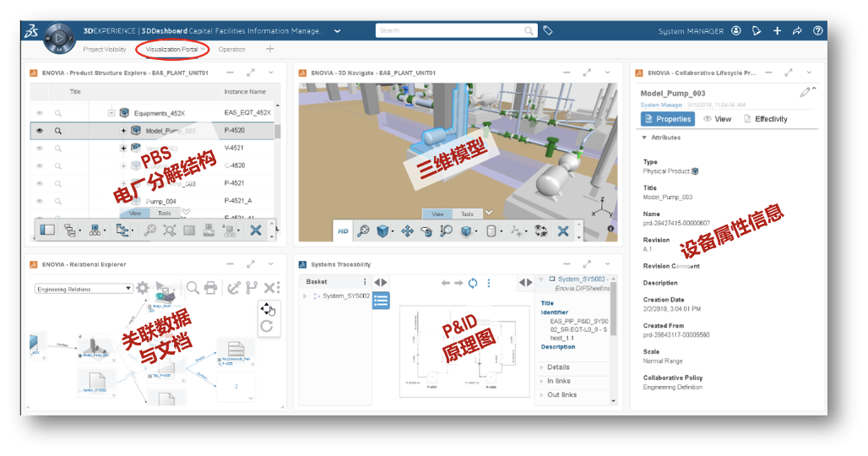
Task: Open the Engineering Relations dropdown
Action: coord(84,288)
